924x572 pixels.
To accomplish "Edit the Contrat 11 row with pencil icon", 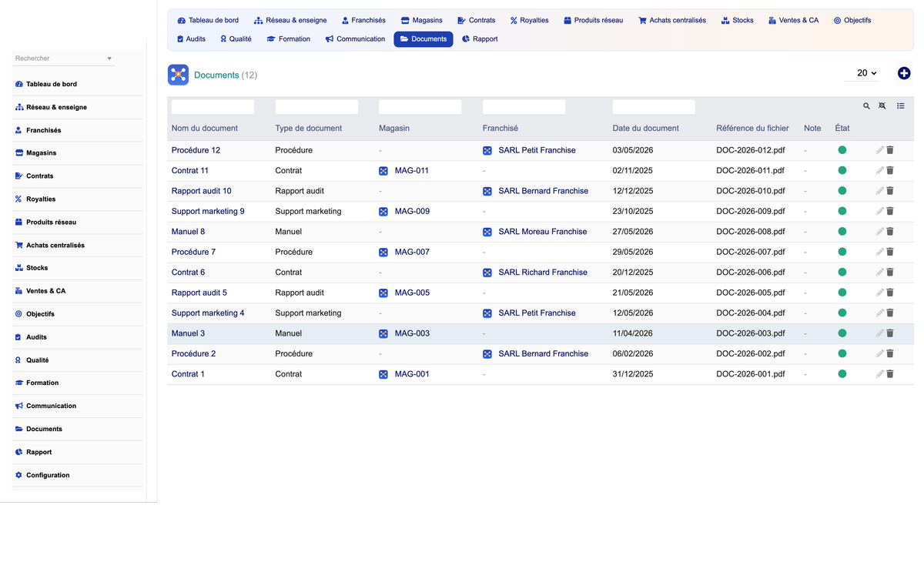I will (880, 170).
